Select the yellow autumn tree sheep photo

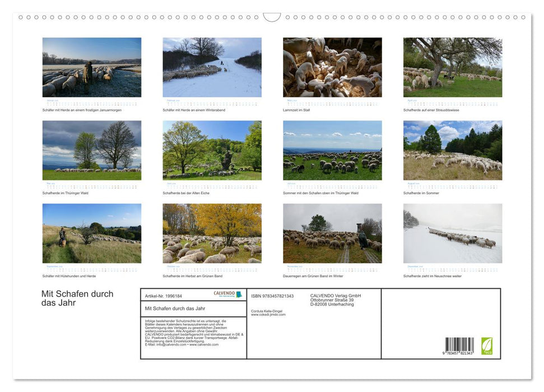point(212,233)
